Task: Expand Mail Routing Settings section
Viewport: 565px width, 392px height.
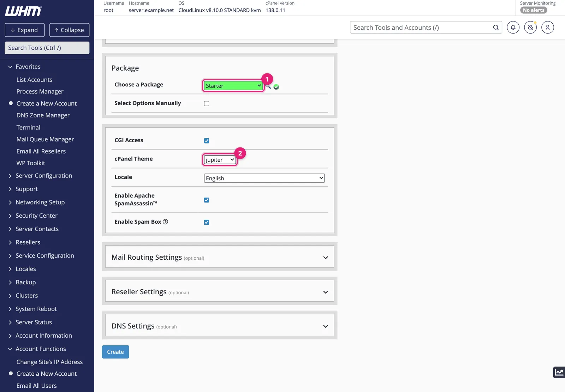Action: tap(220, 257)
